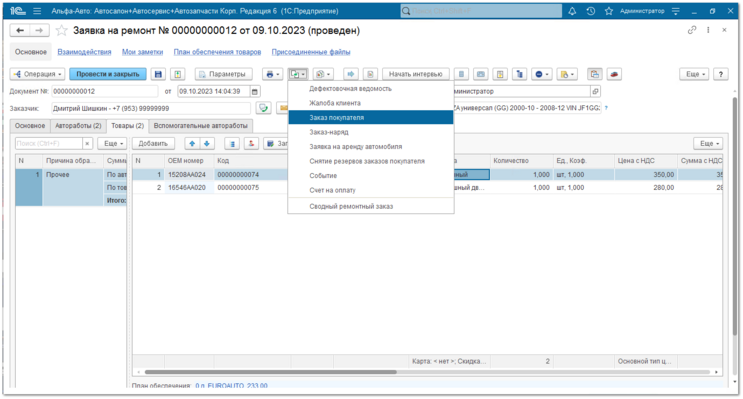743x399 pixels.
Task: Click the EUROAUTO 233,00 supply plan link
Action: [x=231, y=386]
